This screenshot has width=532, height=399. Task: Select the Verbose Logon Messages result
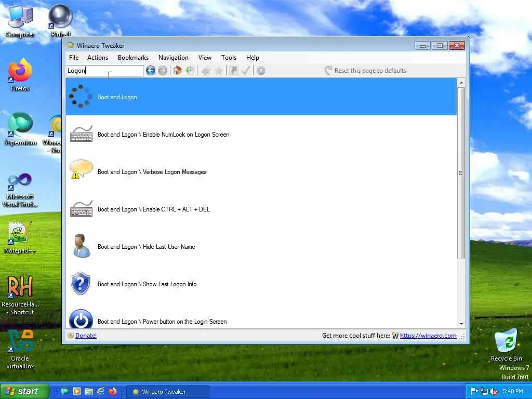pos(261,171)
